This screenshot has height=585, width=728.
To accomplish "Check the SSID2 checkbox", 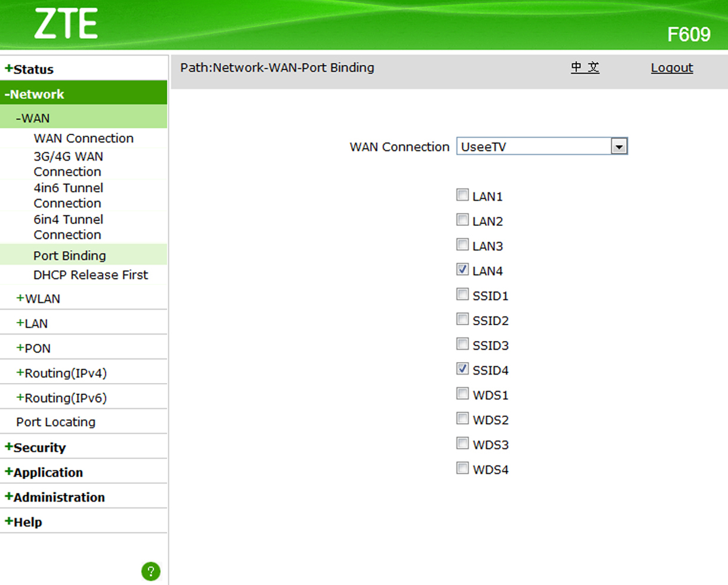I will coord(462,320).
